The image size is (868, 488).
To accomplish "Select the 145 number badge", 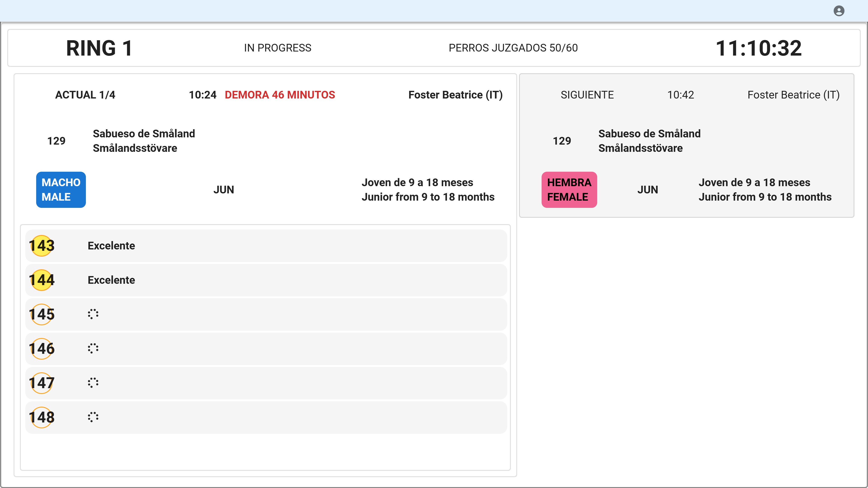I will click(41, 314).
